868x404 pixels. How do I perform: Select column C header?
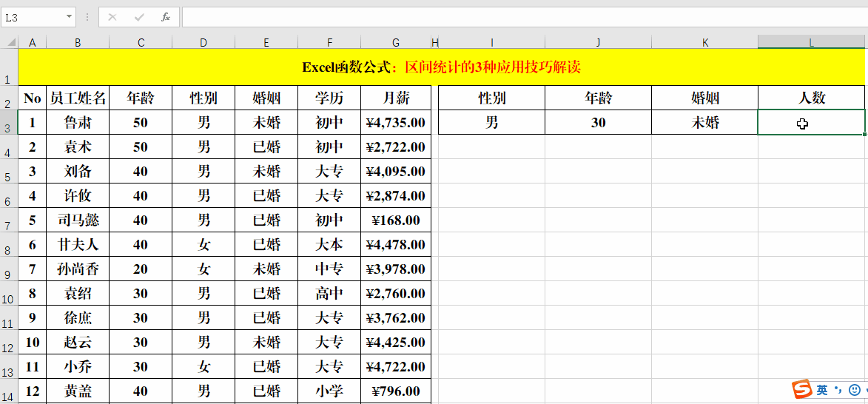(141, 42)
